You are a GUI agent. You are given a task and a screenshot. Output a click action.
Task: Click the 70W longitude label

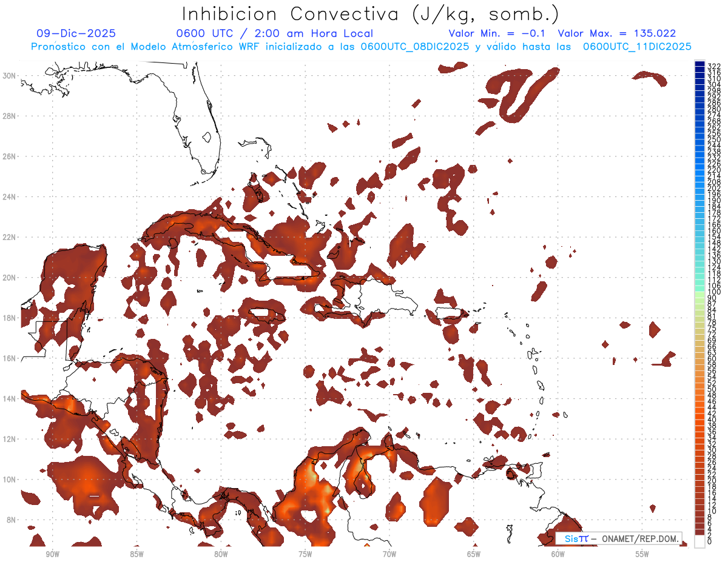click(x=389, y=554)
